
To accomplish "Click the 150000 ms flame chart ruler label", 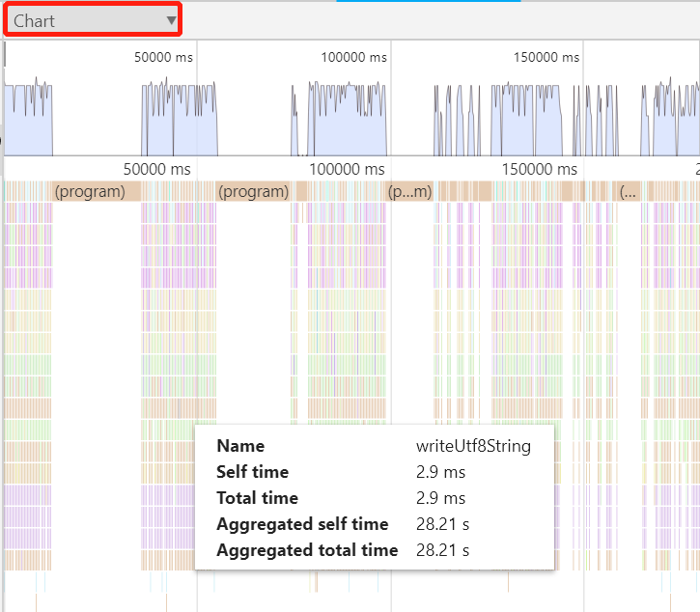I will click(x=540, y=170).
